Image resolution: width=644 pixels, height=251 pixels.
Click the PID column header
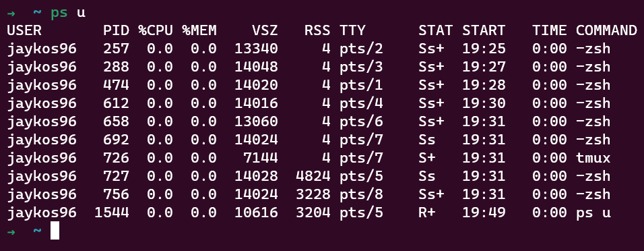tap(117, 30)
